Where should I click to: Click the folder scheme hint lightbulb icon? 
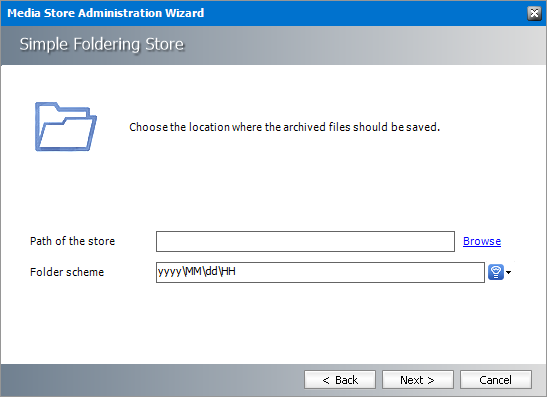[496, 272]
